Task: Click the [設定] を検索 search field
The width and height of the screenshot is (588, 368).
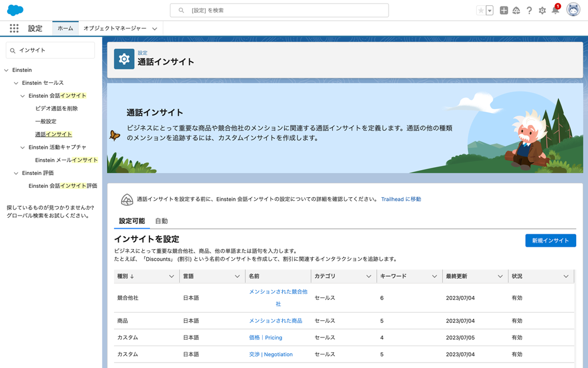Action: pos(279,10)
